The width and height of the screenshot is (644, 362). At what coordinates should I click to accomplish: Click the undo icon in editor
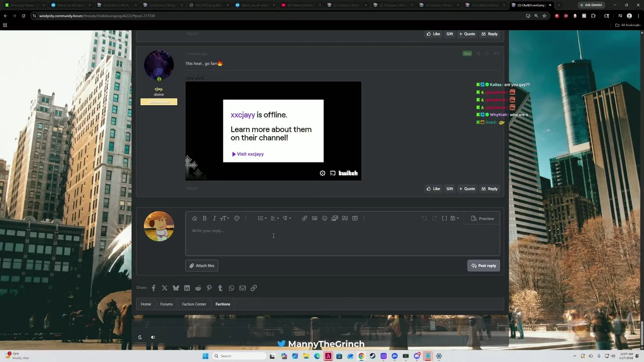[x=424, y=218]
